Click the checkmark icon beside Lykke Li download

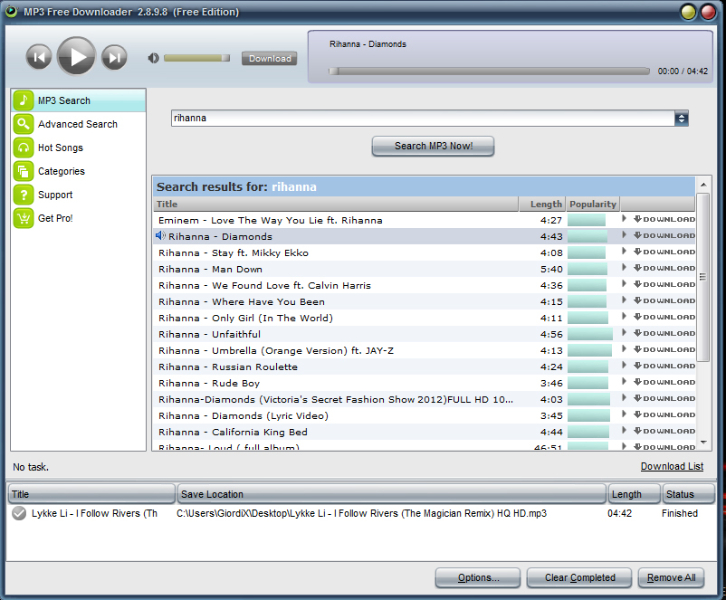[19, 513]
